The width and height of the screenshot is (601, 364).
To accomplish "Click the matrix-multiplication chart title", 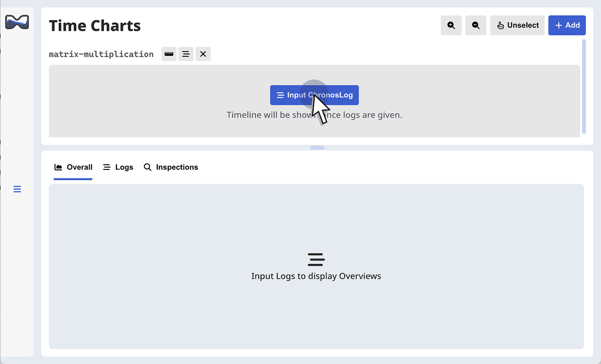I will [101, 53].
